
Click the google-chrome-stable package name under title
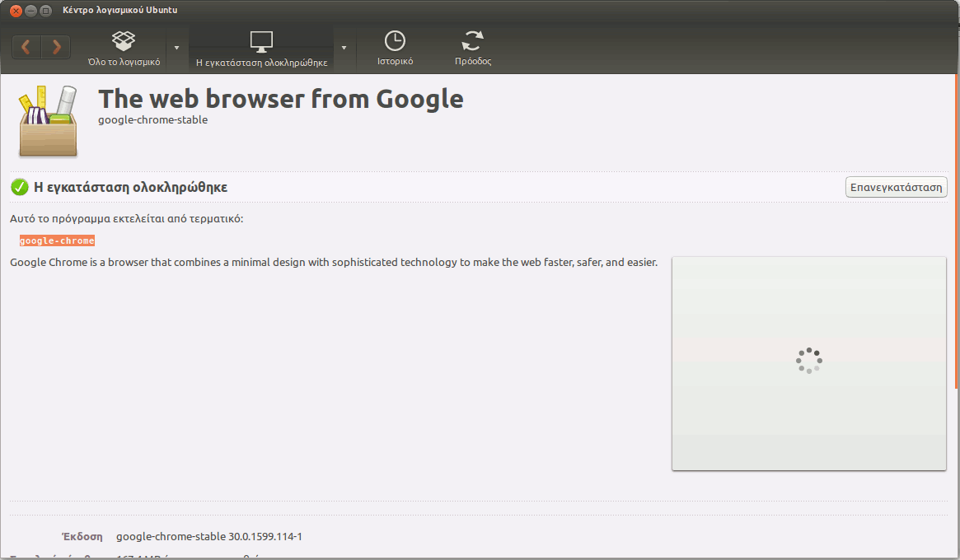[x=152, y=120]
